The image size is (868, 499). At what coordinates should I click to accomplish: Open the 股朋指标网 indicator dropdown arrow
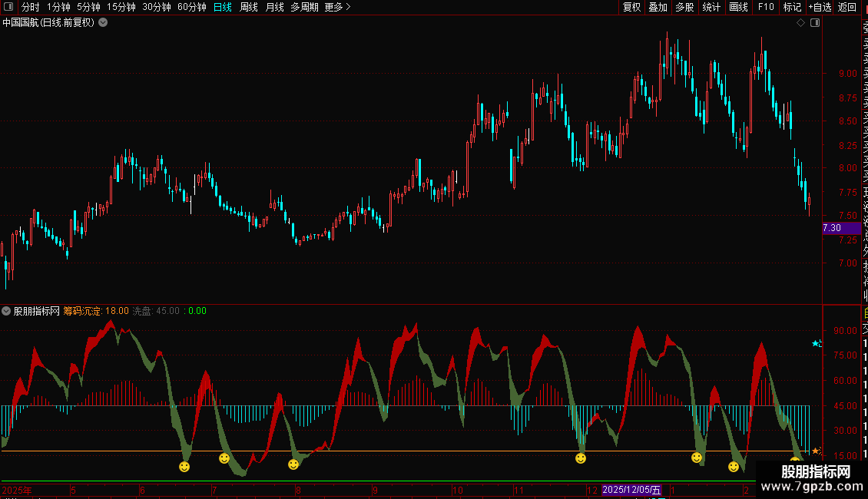[6, 311]
